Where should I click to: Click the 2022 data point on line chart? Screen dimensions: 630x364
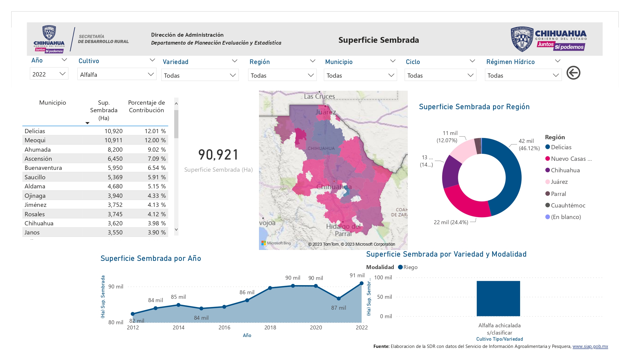click(361, 283)
